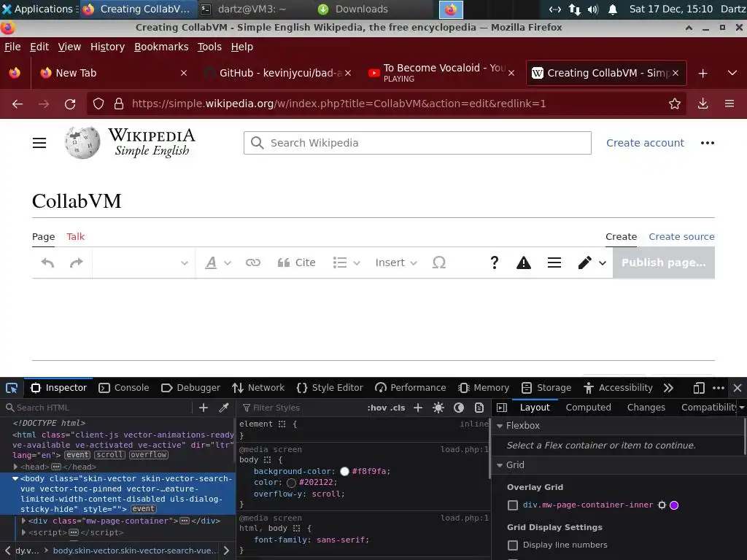
Task: Open the text style (A) menu
Action: tap(217, 262)
